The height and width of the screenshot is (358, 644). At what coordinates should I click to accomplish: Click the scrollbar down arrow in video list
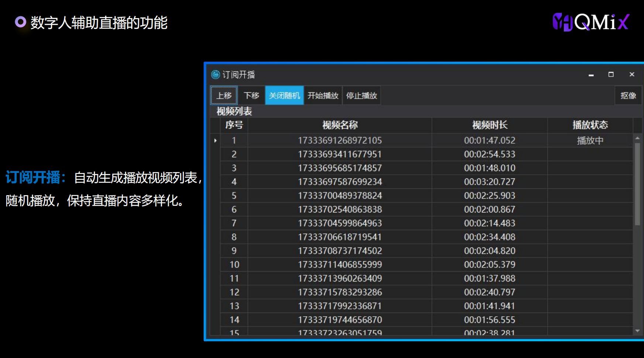637,331
